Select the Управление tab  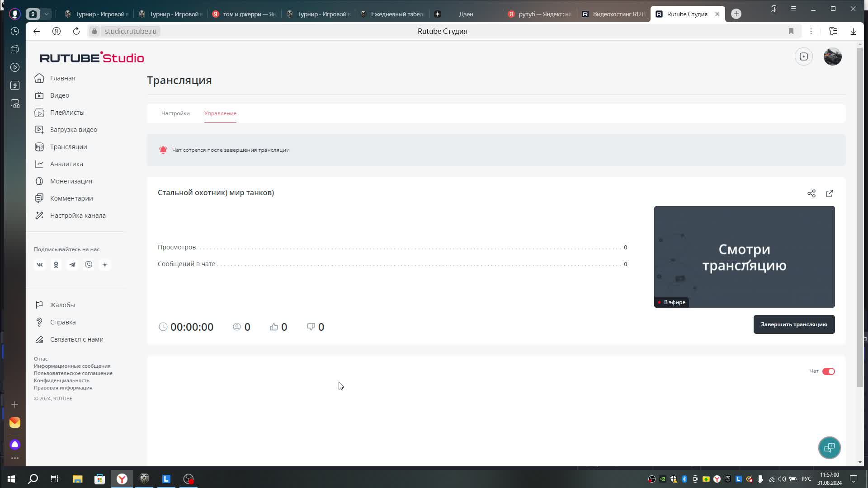[x=220, y=113]
